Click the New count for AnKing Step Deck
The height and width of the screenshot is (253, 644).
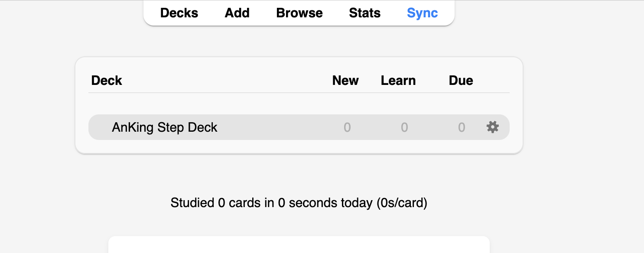[x=347, y=127]
